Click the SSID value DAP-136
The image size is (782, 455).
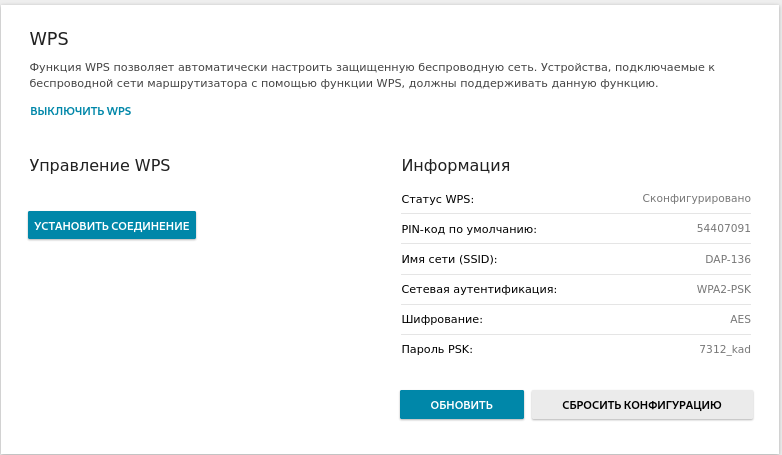pyautogui.click(x=728, y=259)
